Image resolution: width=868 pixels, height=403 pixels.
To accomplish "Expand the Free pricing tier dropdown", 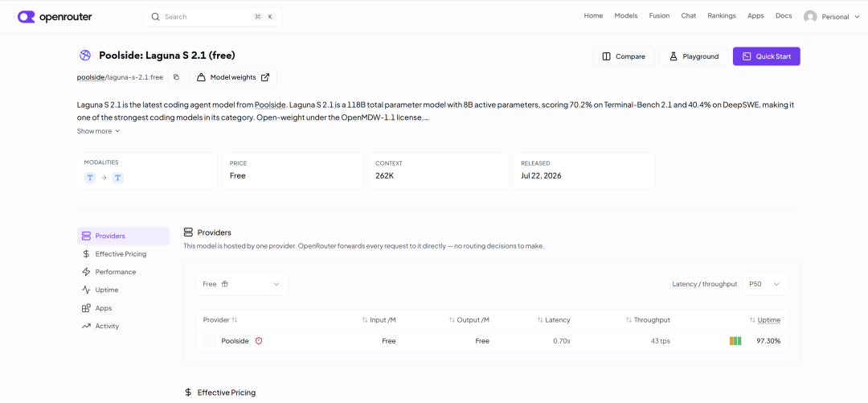I will [242, 284].
